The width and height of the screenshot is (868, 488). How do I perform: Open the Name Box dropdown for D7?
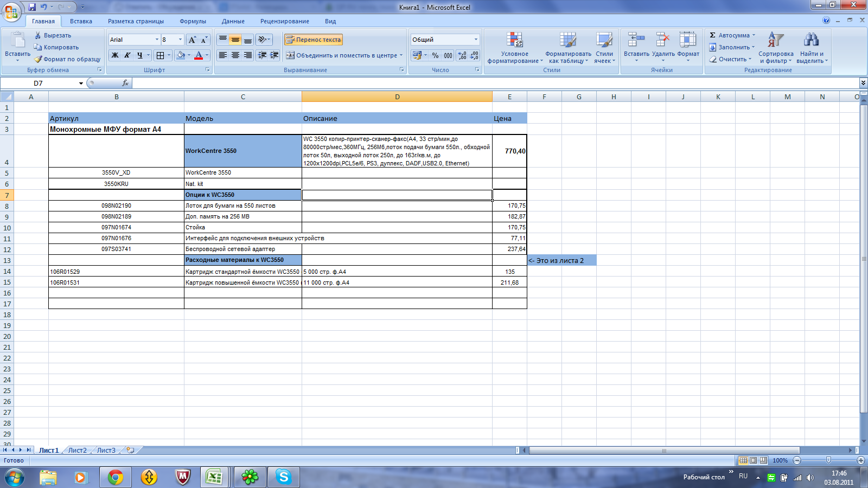tap(81, 83)
